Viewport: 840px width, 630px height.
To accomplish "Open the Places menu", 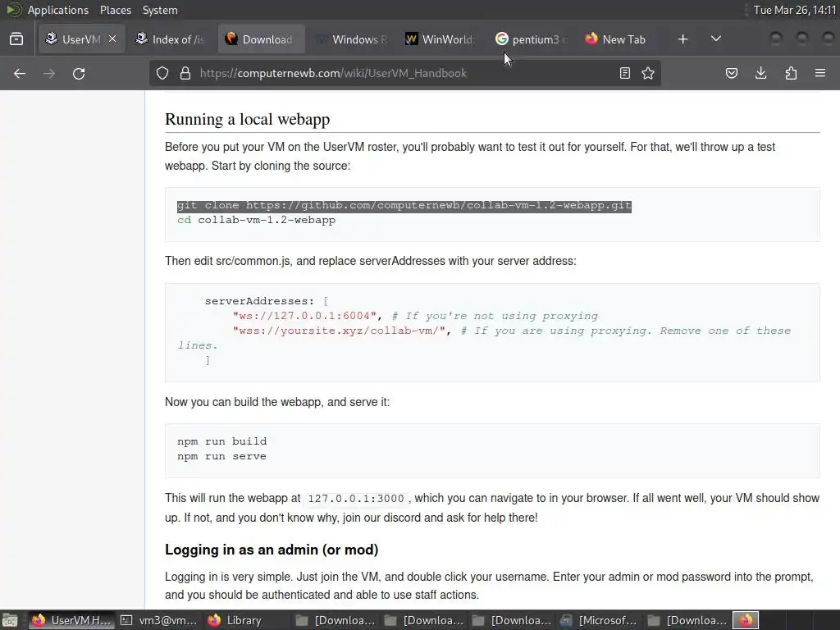I will point(115,10).
